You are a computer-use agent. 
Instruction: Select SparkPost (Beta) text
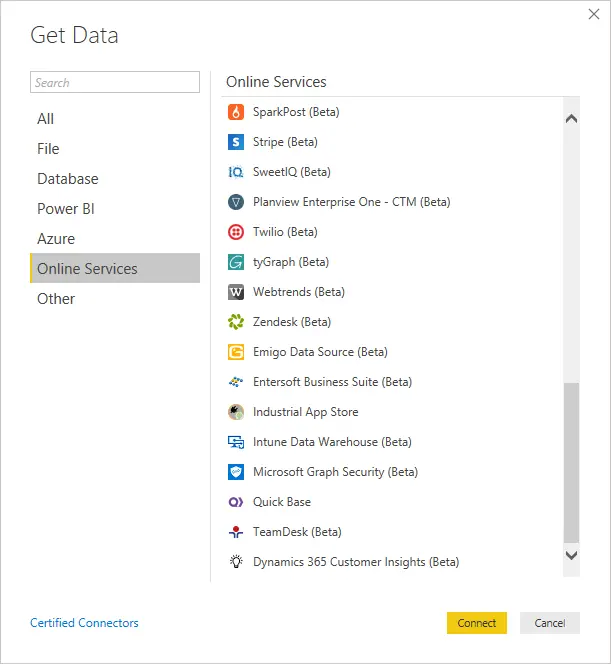tap(296, 112)
